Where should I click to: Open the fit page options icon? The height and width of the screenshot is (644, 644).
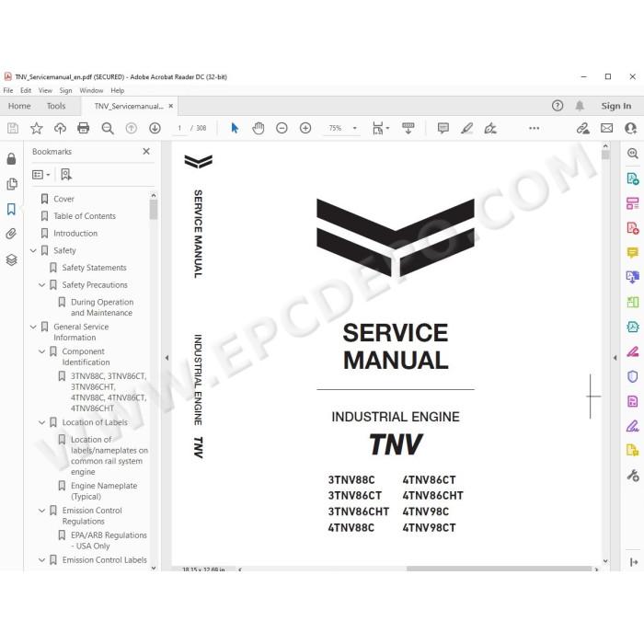pyautogui.click(x=380, y=128)
